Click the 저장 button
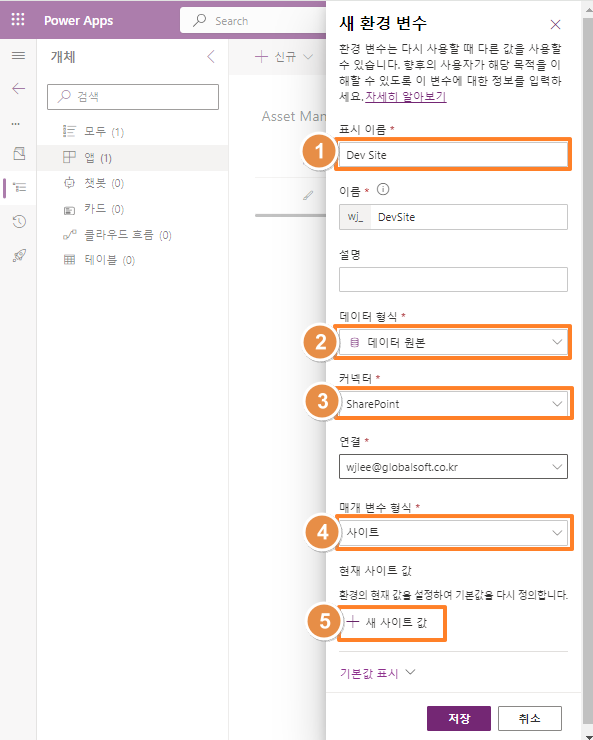Image resolution: width=593 pixels, height=740 pixels. coord(459,718)
